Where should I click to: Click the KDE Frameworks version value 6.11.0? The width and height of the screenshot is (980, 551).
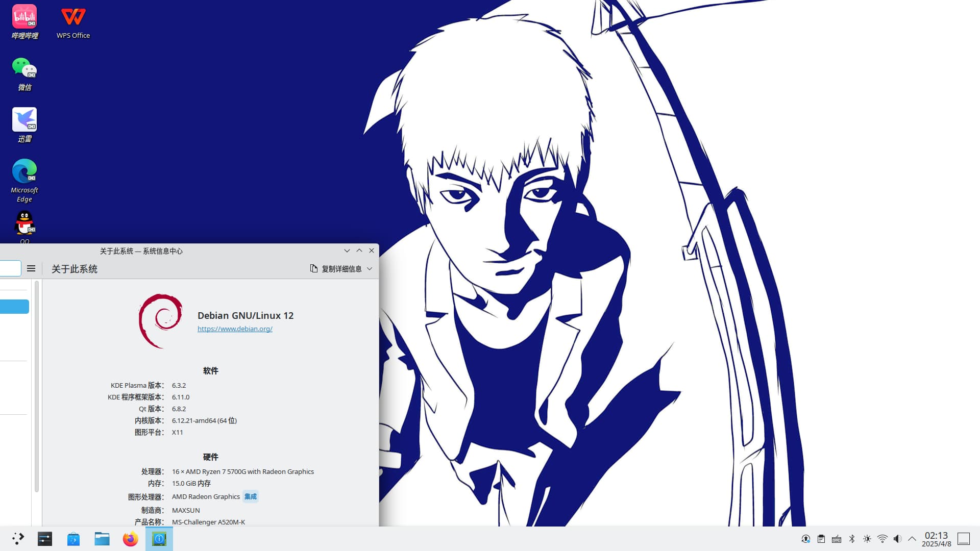point(181,397)
